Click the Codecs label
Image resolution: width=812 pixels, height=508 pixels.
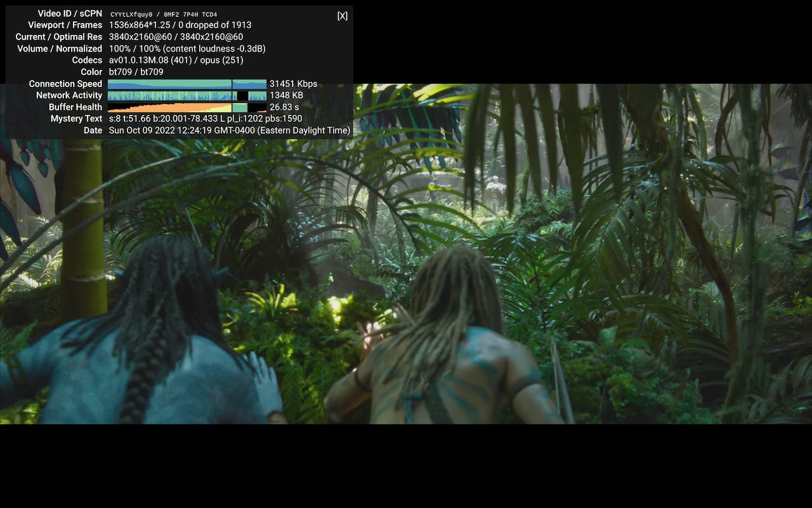87,60
